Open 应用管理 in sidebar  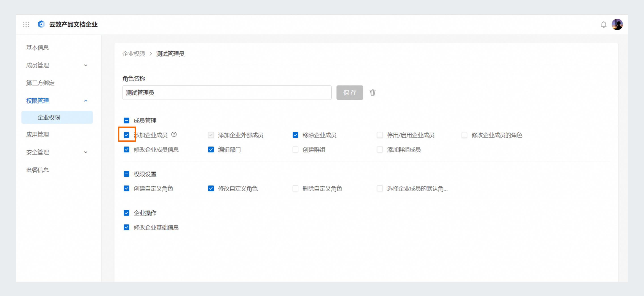point(38,135)
